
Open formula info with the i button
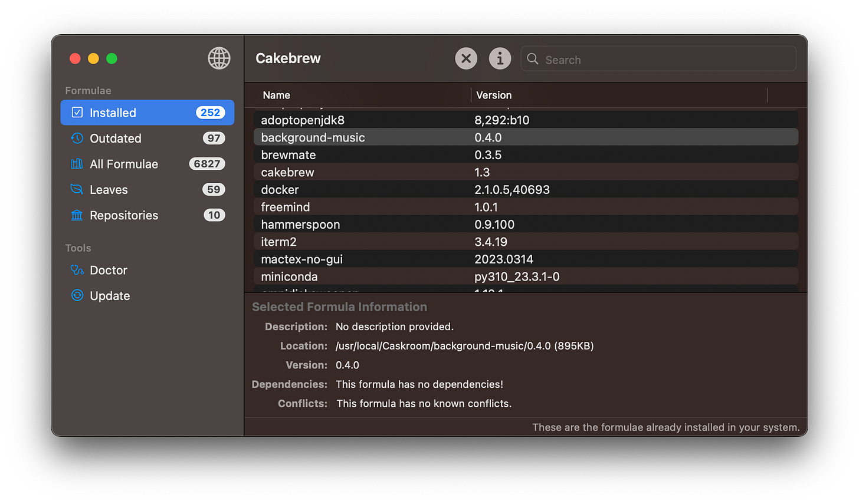[500, 58]
